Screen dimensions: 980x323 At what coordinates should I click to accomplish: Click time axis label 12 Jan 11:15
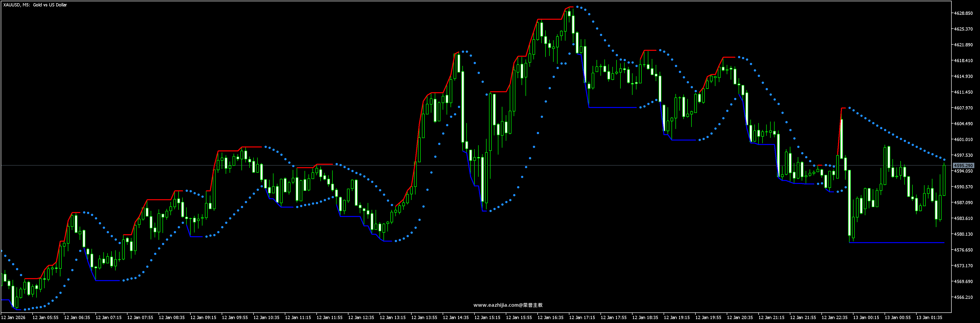click(x=298, y=318)
